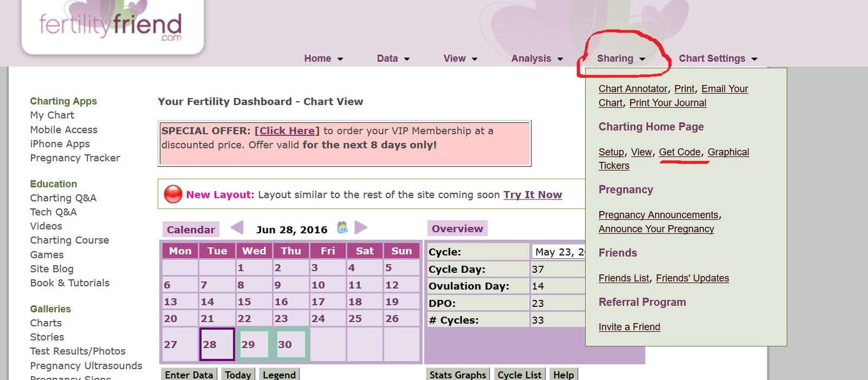Click the red ball New Layout icon
Image resolution: width=868 pixels, height=380 pixels.
pos(173,194)
